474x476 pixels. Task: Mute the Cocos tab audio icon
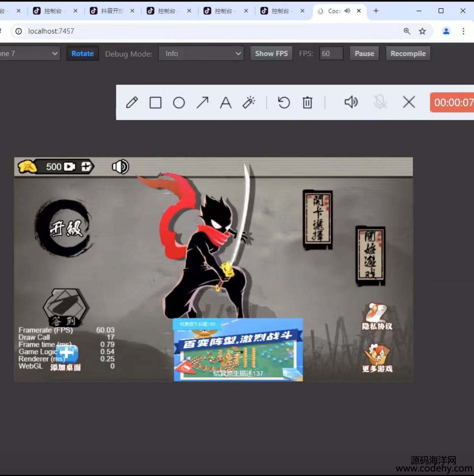pos(347,11)
